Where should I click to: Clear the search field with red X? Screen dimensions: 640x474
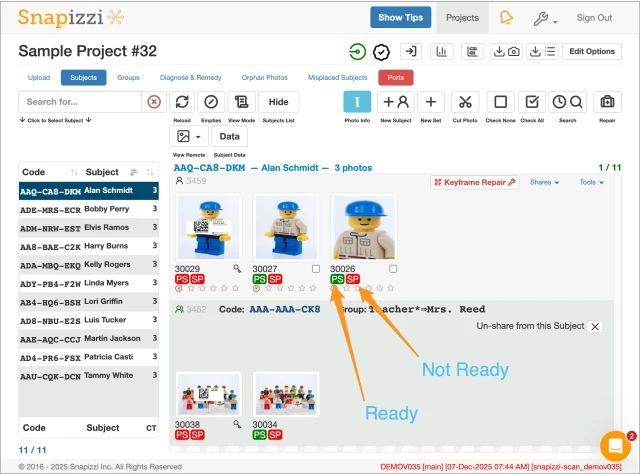click(154, 102)
